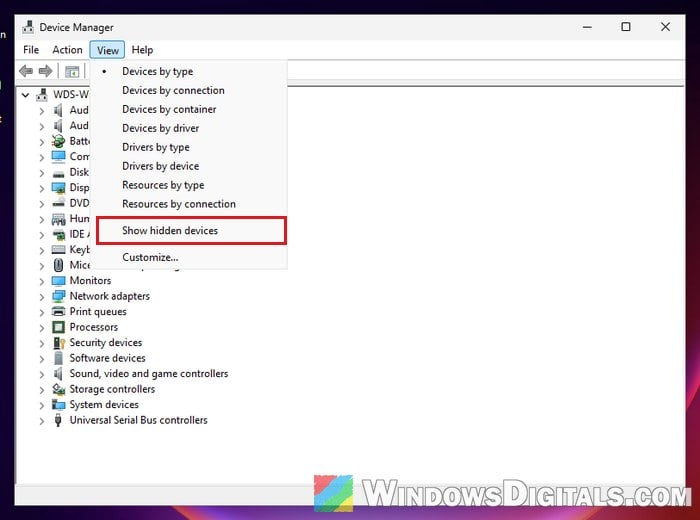Maximize the Device Manager window
The width and height of the screenshot is (700, 520).
pyautogui.click(x=626, y=27)
